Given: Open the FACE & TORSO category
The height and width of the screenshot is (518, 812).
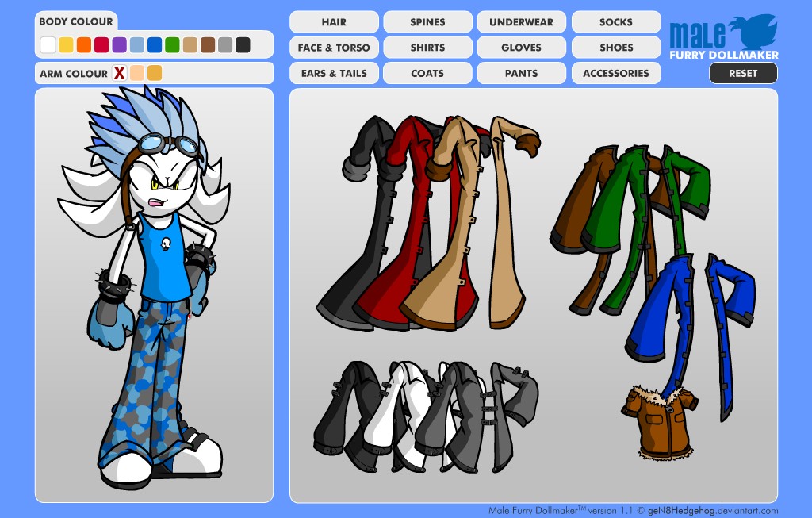Looking at the screenshot, I should (x=334, y=48).
